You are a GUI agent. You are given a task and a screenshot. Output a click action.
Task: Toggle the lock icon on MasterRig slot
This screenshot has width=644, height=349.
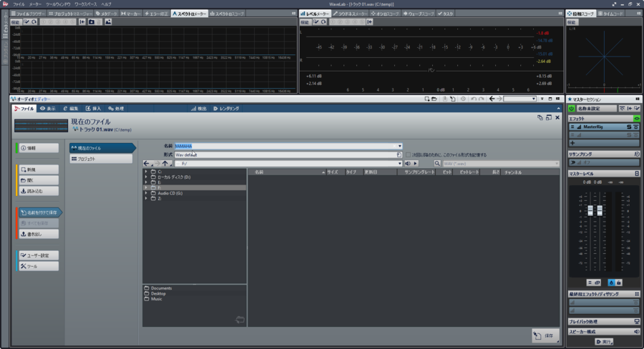[635, 127]
